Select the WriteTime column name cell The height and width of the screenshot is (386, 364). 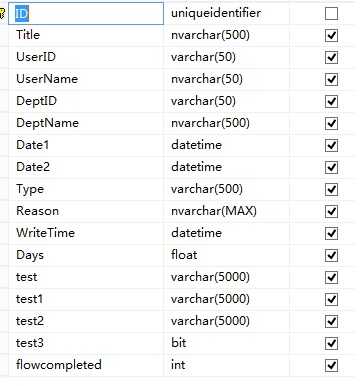point(86,233)
